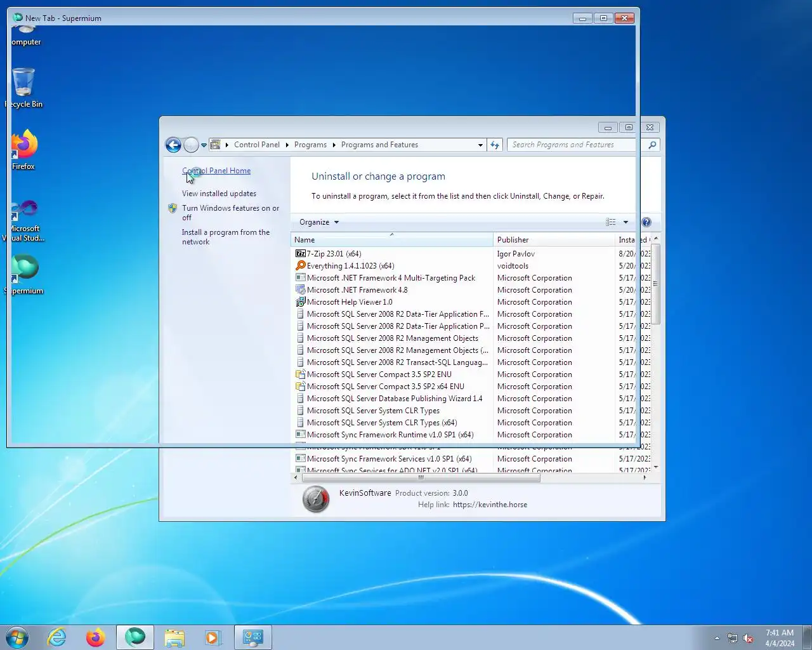Go back with the Control Panel back arrow
Screen dimensions: 812x650
pos(173,145)
